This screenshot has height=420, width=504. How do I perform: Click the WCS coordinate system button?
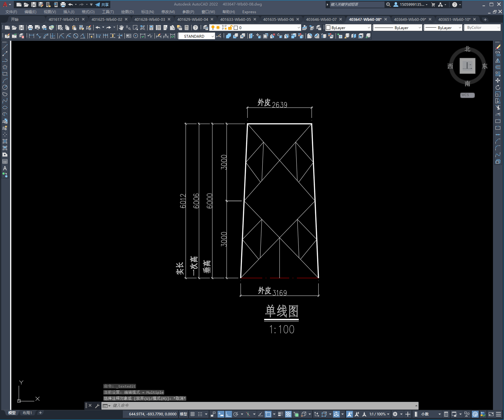pyautogui.click(x=467, y=95)
